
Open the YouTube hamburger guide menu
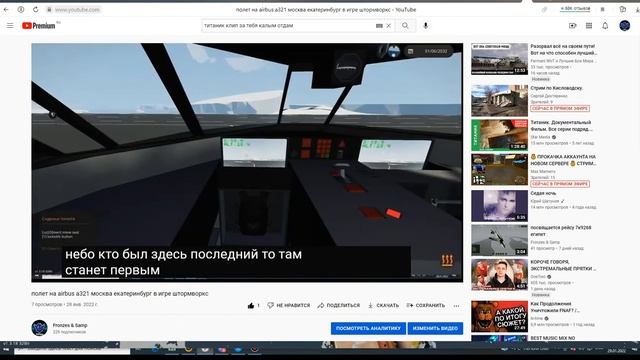(10, 25)
